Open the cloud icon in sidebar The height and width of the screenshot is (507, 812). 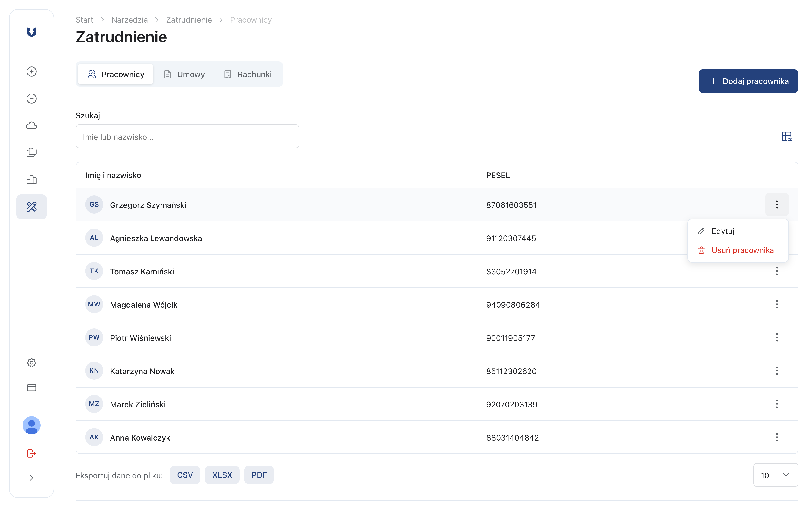click(32, 125)
